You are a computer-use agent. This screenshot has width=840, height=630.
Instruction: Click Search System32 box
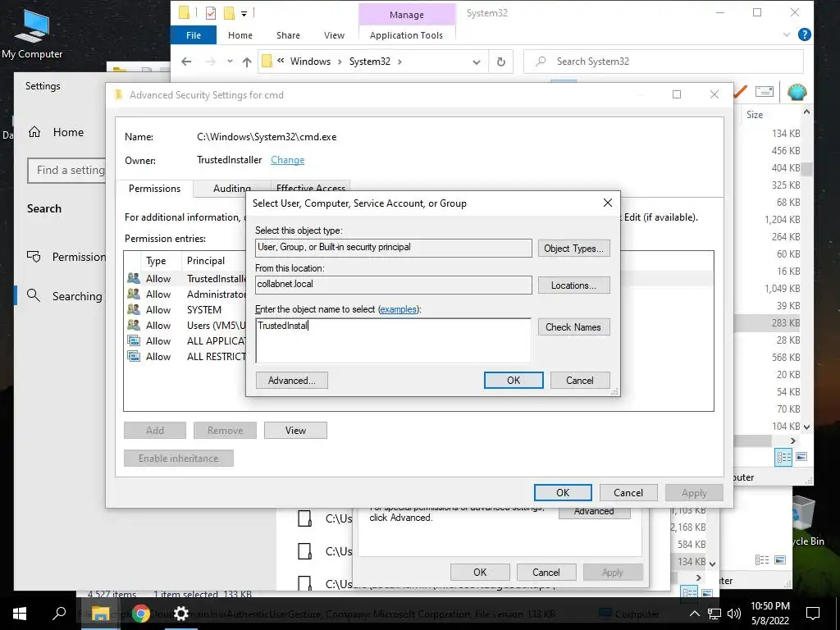(663, 62)
